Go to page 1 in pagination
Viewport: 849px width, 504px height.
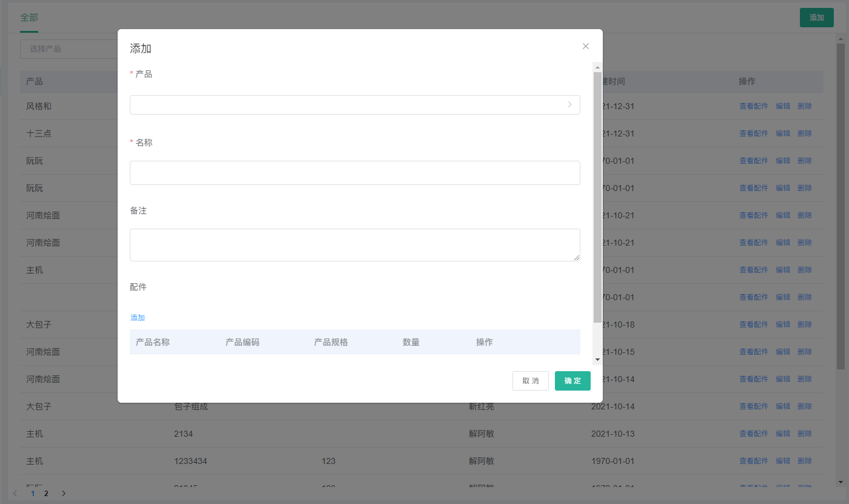(33, 494)
